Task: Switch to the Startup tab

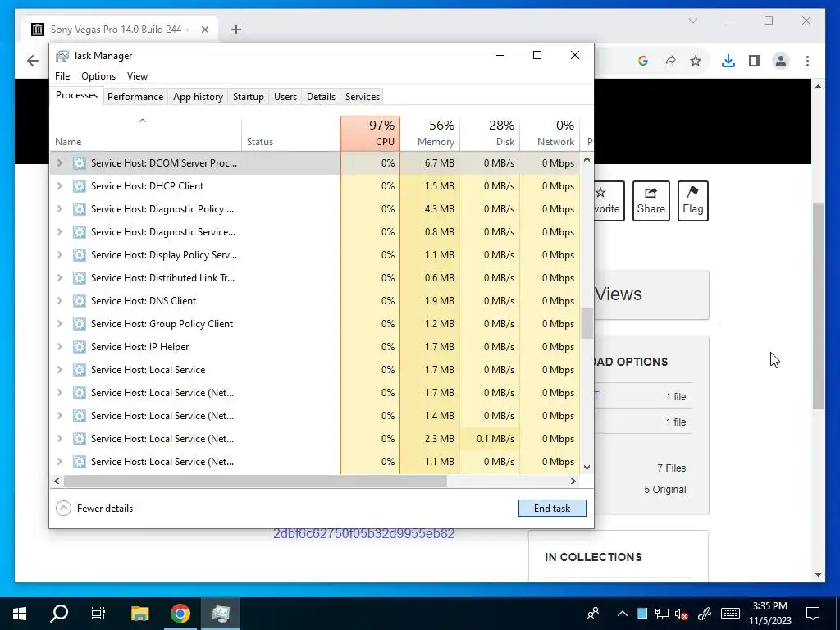Action: 248,97
